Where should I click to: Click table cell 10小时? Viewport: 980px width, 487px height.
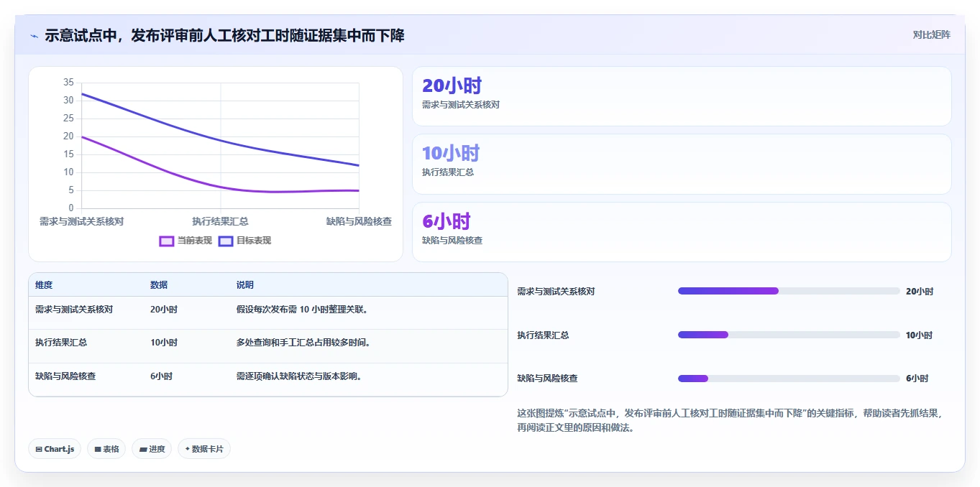click(164, 343)
